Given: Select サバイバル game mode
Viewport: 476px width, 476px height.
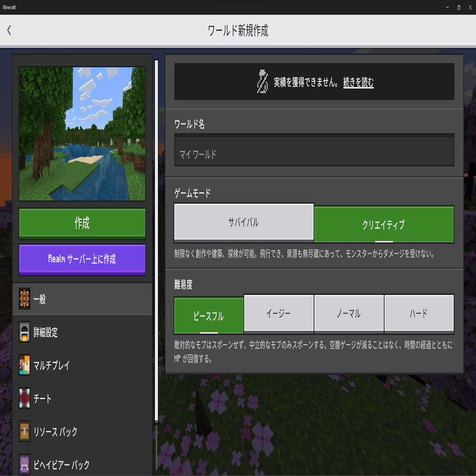Looking at the screenshot, I should 244,222.
